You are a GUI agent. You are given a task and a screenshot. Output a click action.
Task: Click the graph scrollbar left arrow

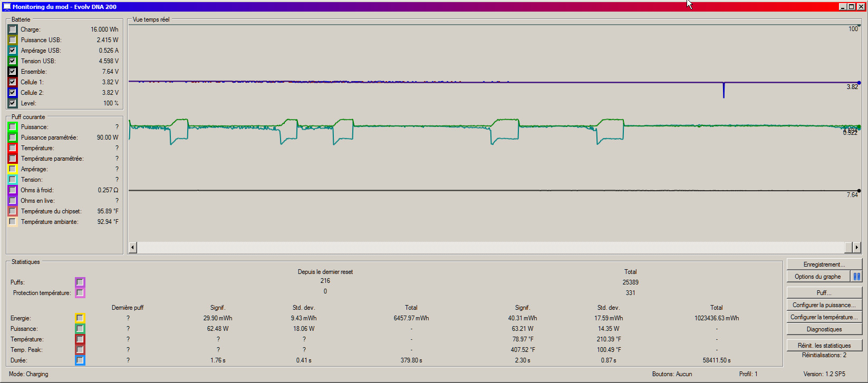133,247
